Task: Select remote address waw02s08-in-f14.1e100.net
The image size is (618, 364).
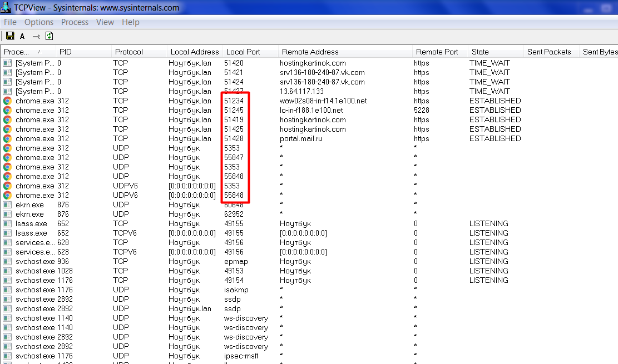Action: [323, 101]
